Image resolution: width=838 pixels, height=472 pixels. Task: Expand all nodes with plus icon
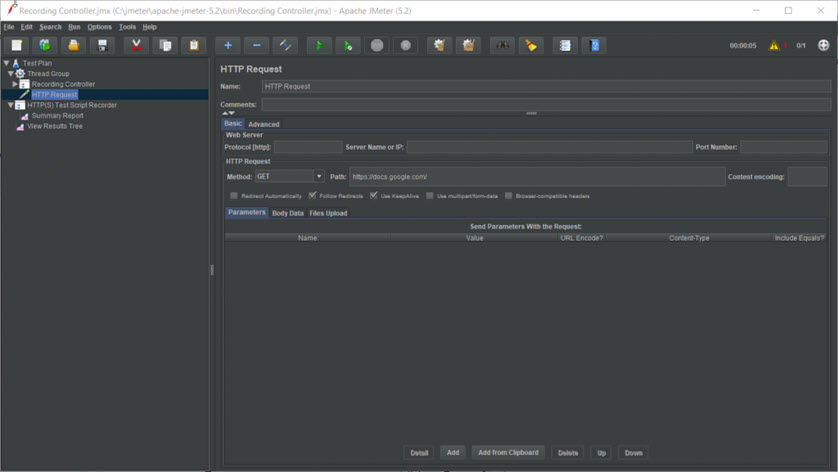pyautogui.click(x=228, y=45)
